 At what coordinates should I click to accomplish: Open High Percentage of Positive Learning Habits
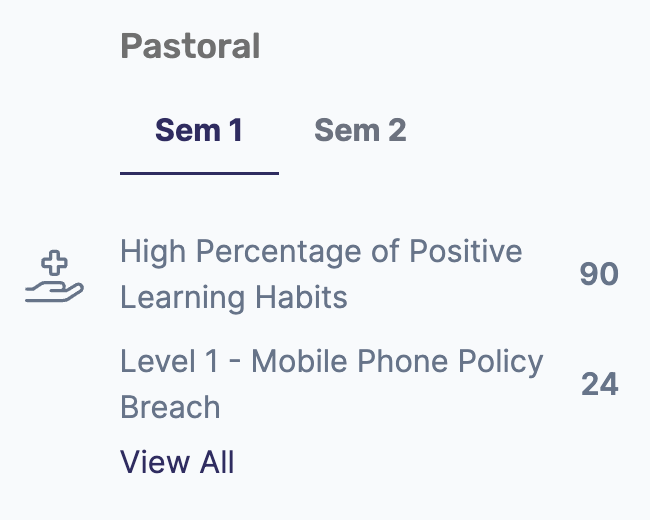(x=321, y=274)
